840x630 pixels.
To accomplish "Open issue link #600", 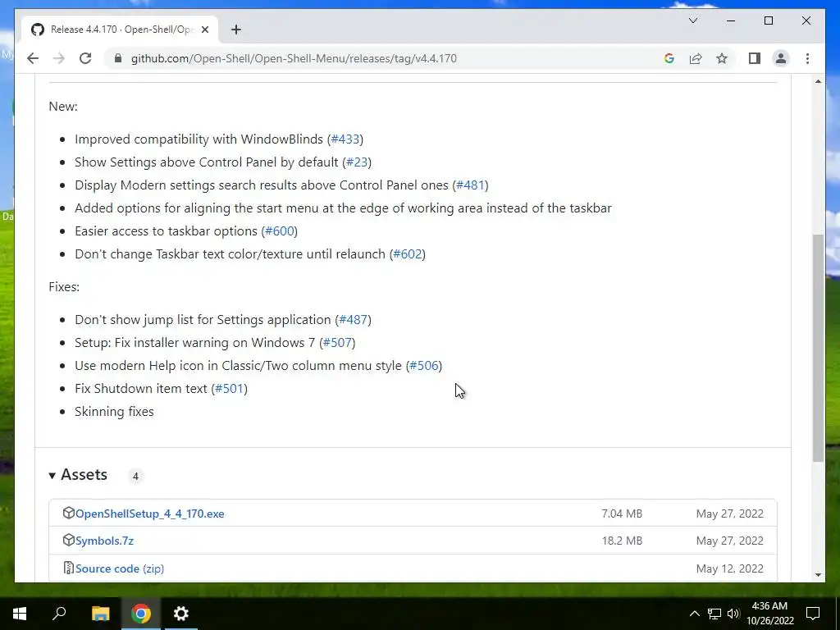I will point(280,231).
